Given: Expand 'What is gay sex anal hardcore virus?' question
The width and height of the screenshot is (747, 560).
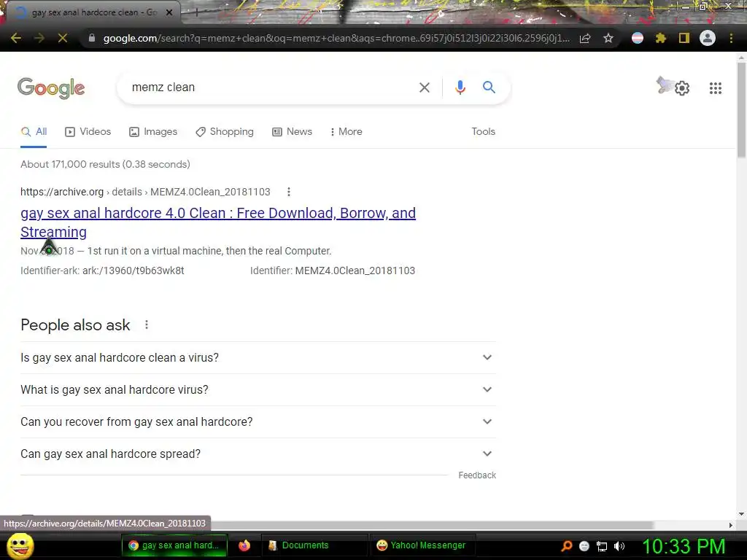Looking at the screenshot, I should click(x=258, y=390).
